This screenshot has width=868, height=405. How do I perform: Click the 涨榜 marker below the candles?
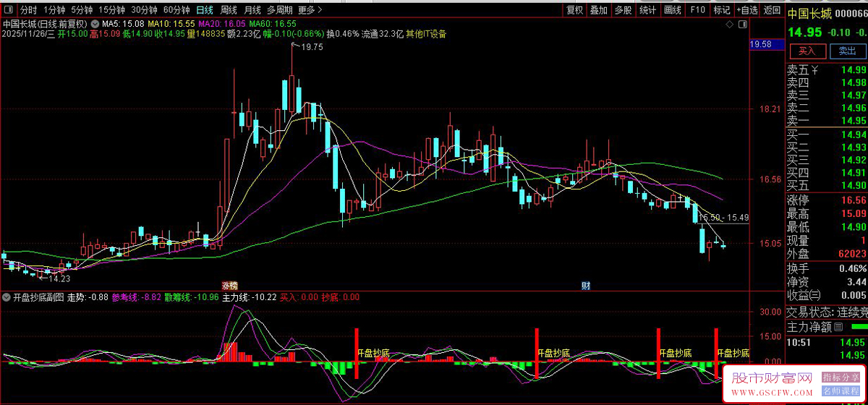(229, 286)
